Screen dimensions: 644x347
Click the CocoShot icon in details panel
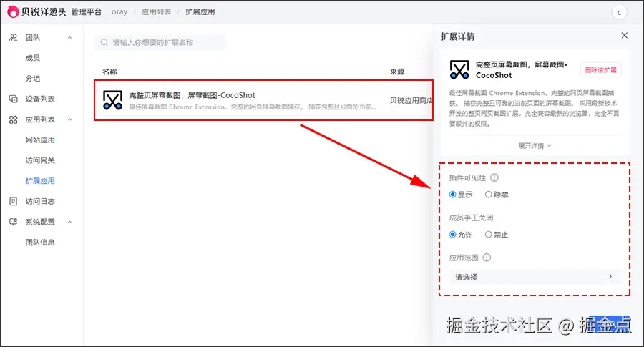click(459, 69)
